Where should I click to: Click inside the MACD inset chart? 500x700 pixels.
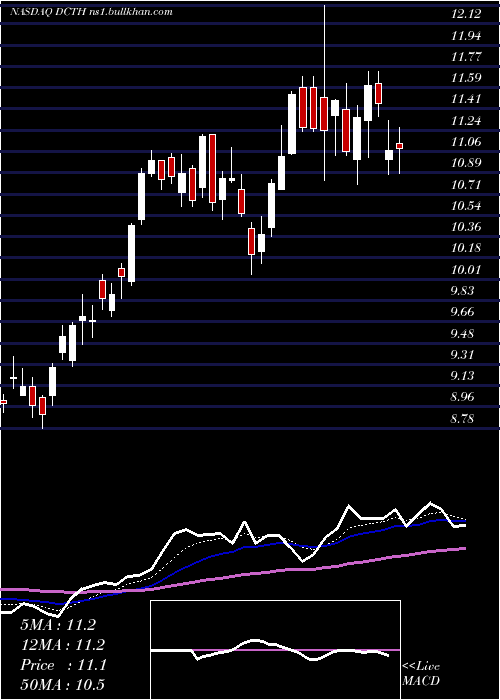coord(275,650)
